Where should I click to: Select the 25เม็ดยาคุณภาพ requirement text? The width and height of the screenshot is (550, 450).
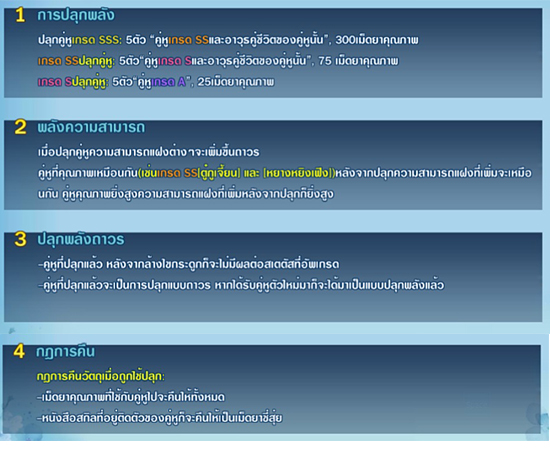235,82
